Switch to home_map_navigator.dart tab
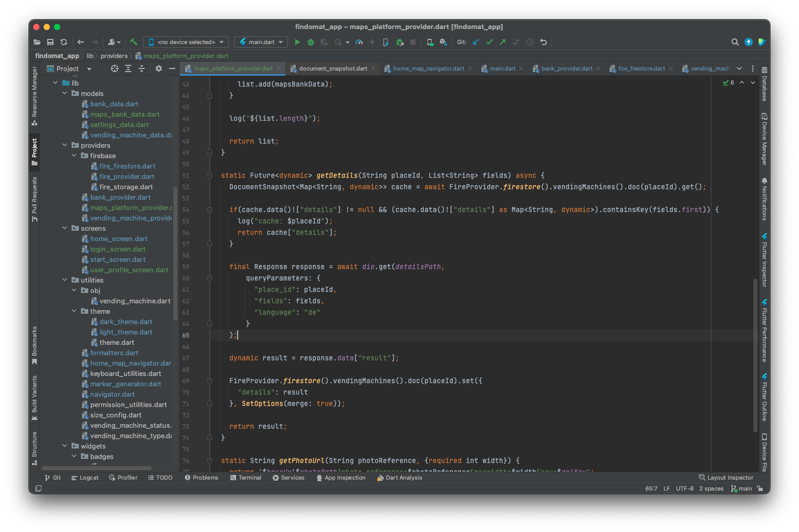 click(428, 68)
